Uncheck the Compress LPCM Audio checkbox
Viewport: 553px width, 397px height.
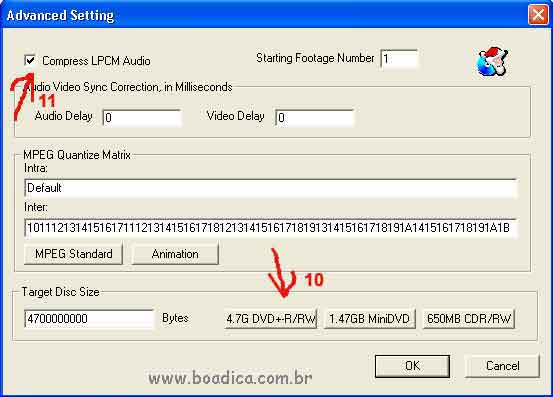tap(30, 60)
